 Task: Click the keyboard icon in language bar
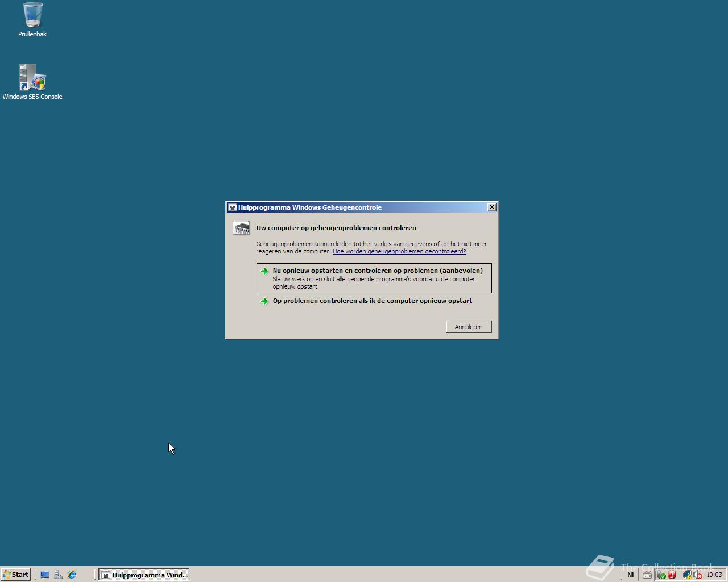[x=647, y=575]
